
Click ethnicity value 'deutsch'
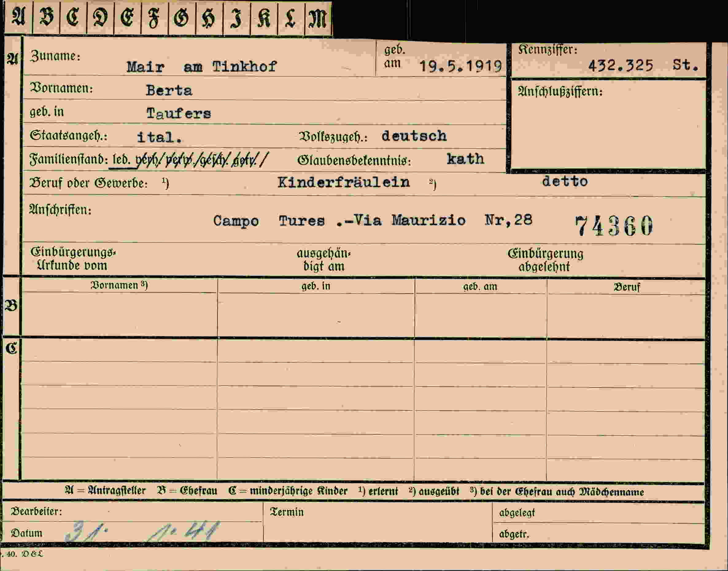(x=414, y=136)
